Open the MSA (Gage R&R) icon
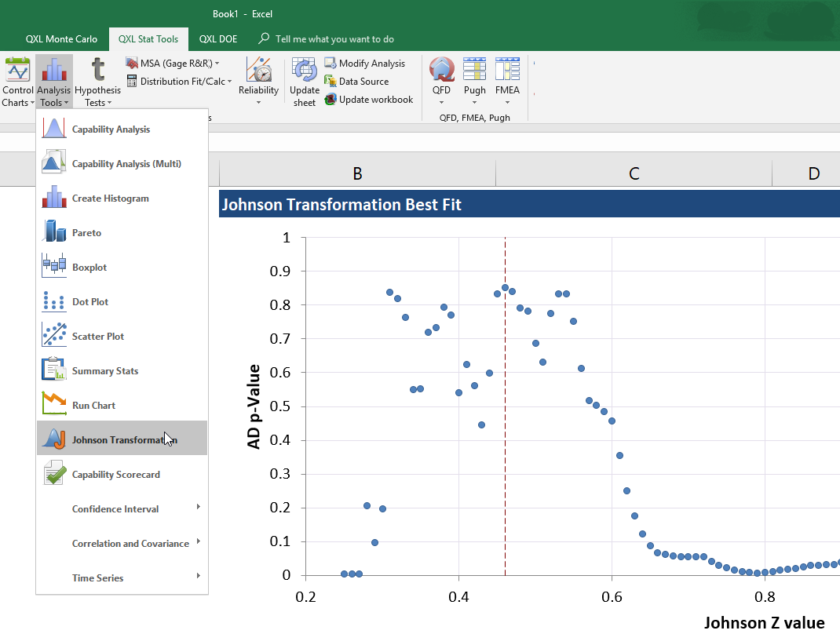 coord(132,64)
